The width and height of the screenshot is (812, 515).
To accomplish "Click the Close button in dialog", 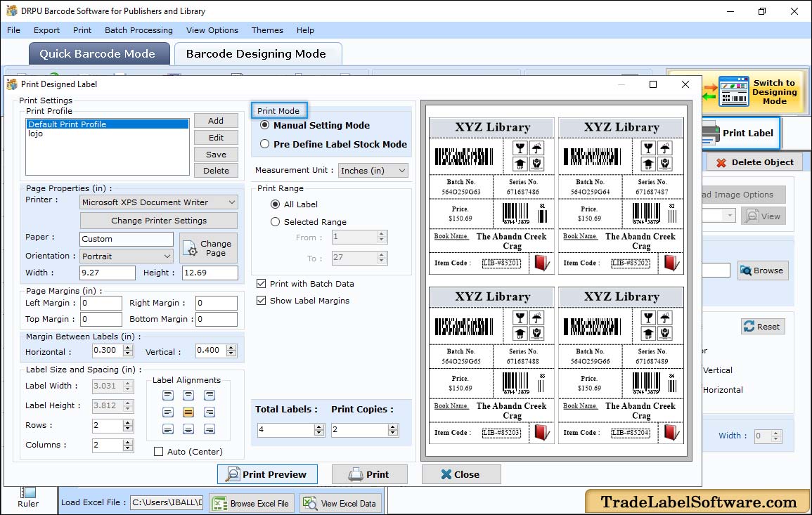I will click(461, 475).
